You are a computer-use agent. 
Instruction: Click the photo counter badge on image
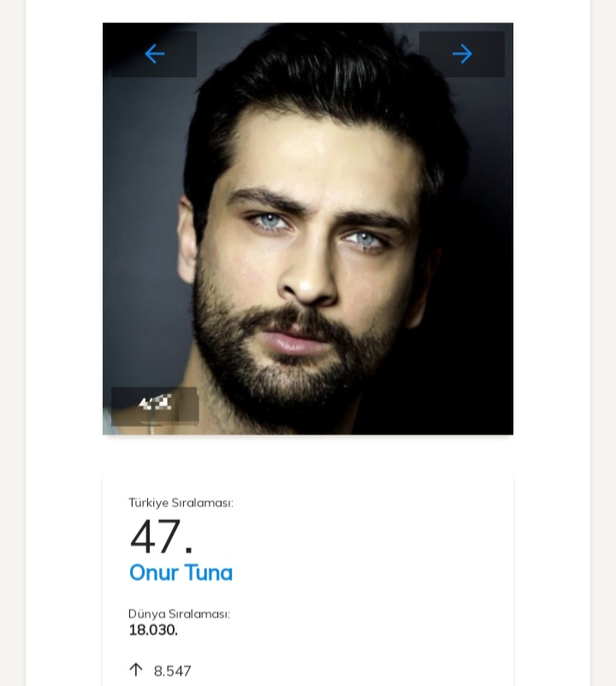154,404
